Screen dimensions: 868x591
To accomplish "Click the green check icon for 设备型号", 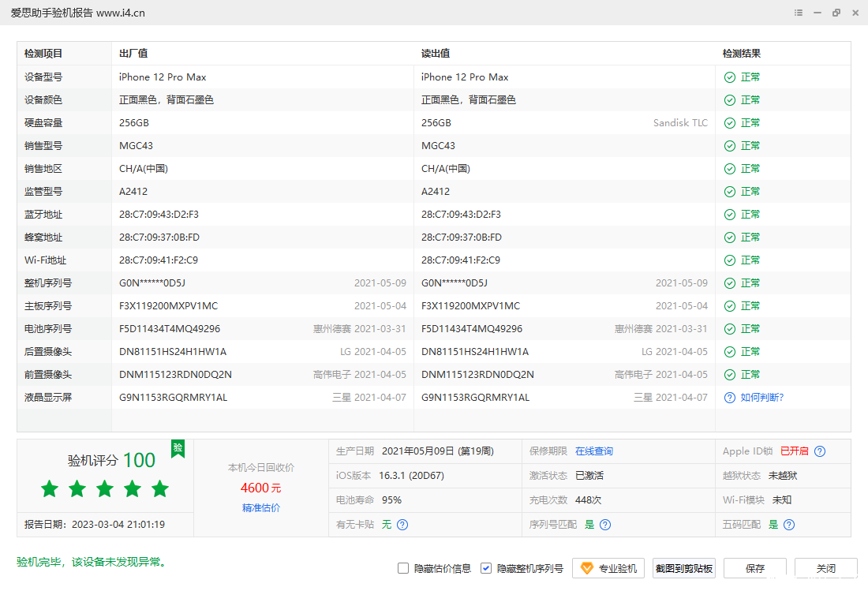I will (x=730, y=77).
